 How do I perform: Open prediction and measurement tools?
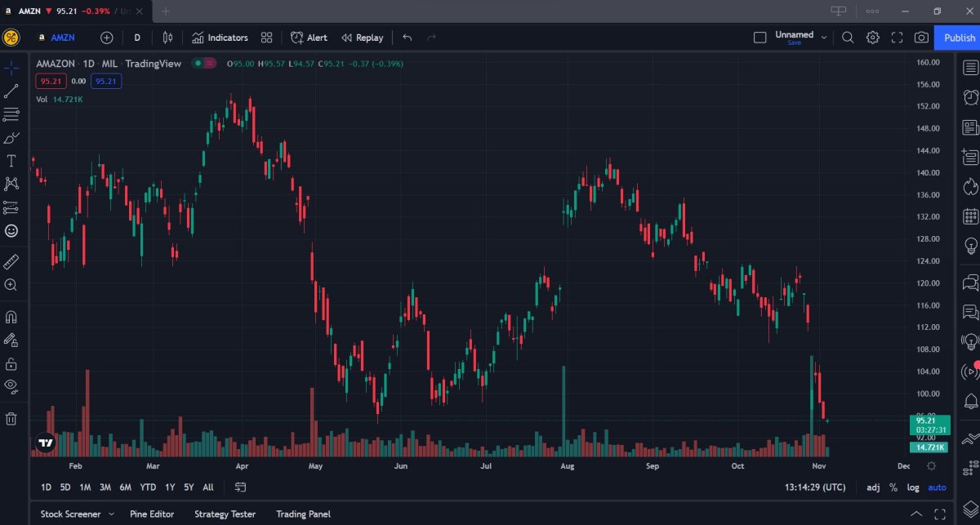11,207
